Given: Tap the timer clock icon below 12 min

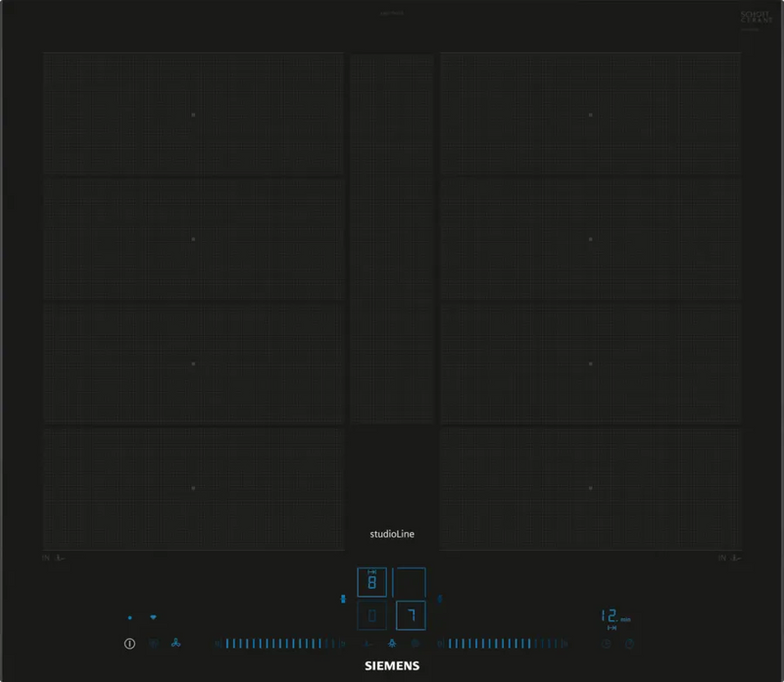Looking at the screenshot, I should (606, 644).
